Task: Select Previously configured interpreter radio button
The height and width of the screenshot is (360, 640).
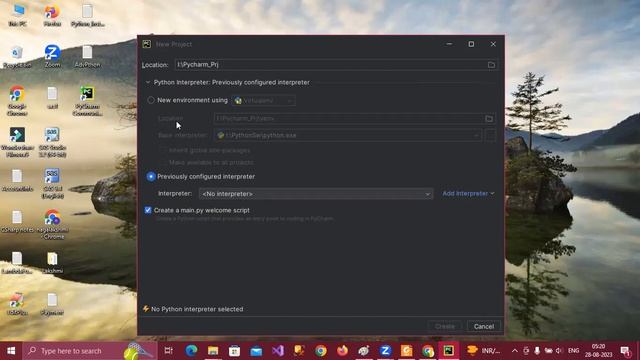Action: pyautogui.click(x=151, y=176)
